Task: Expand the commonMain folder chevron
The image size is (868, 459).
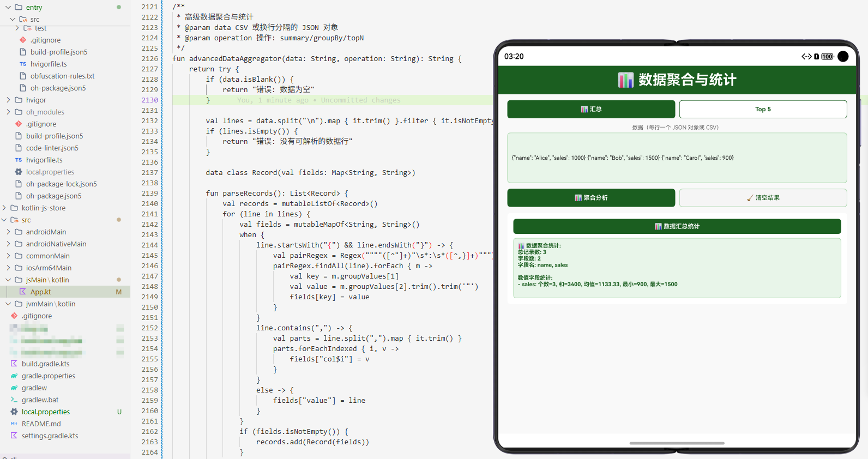Action: 8,256
